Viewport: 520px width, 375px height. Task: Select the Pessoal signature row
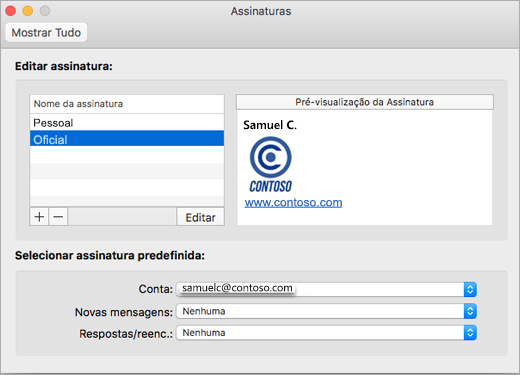click(x=127, y=123)
